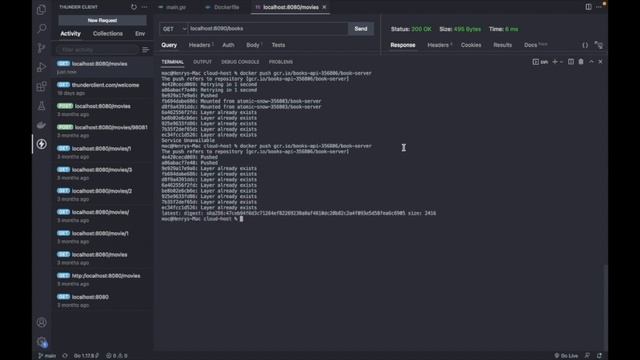Kill terminal with trash icon
The height and width of the screenshot is (360, 640).
pyautogui.click(x=581, y=62)
